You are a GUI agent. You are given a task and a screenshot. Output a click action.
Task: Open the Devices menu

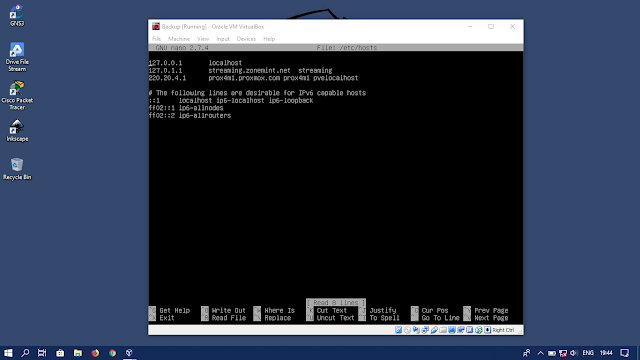tap(246, 39)
